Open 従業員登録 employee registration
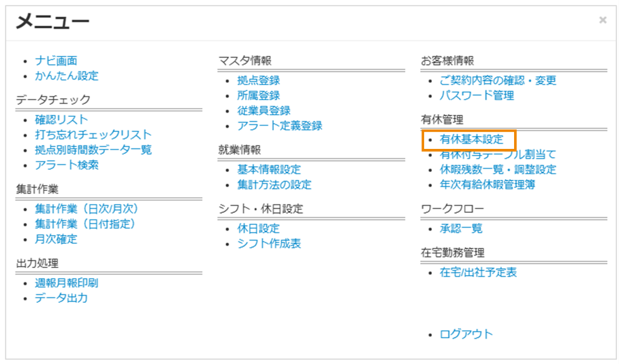This screenshot has width=619, height=364. pos(261,110)
